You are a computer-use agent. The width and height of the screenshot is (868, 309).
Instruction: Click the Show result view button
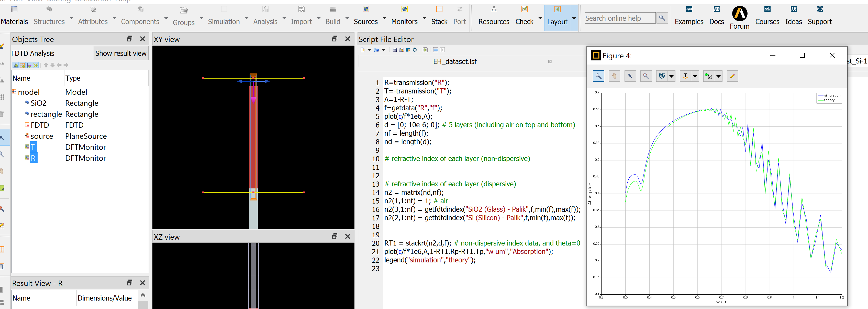click(x=121, y=53)
